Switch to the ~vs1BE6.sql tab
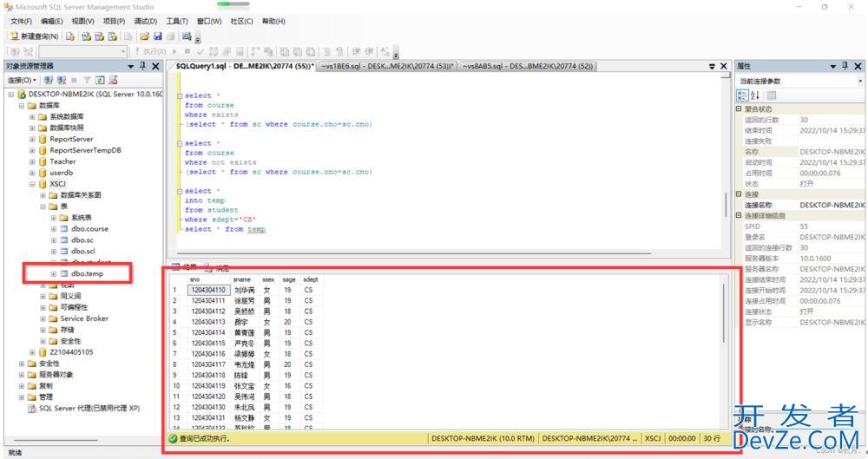868x459 pixels. tap(387, 66)
